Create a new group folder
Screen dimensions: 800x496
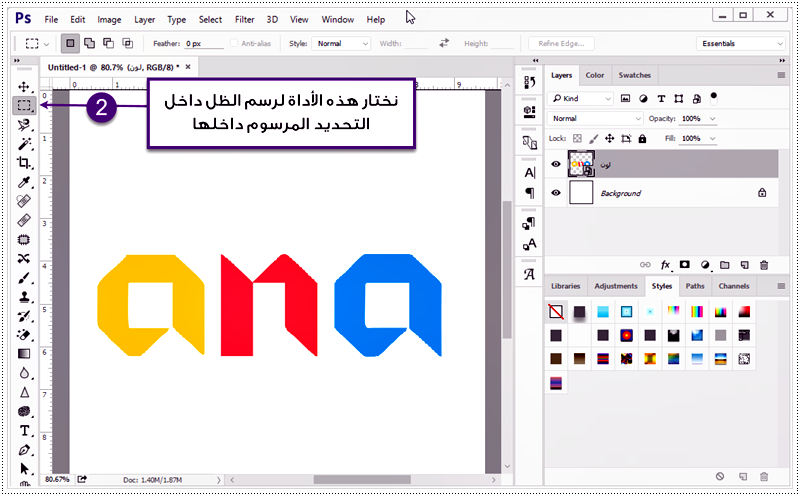[724, 265]
